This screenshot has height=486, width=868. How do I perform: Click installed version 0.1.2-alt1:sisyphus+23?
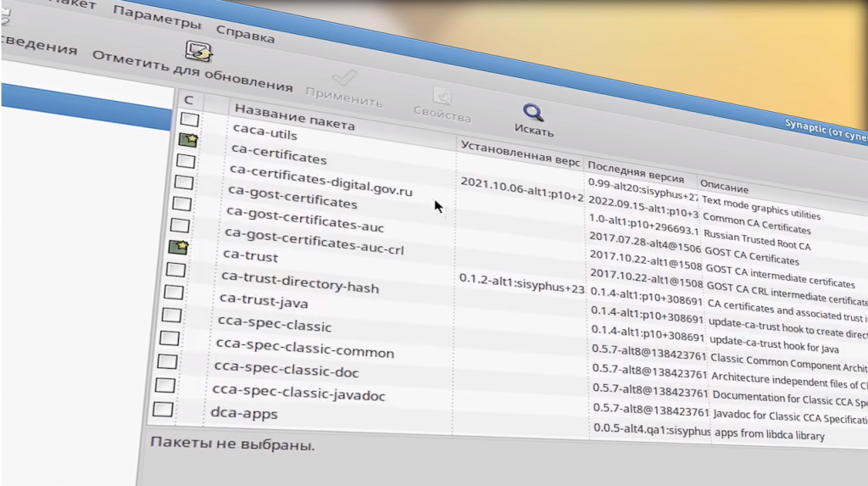click(521, 283)
